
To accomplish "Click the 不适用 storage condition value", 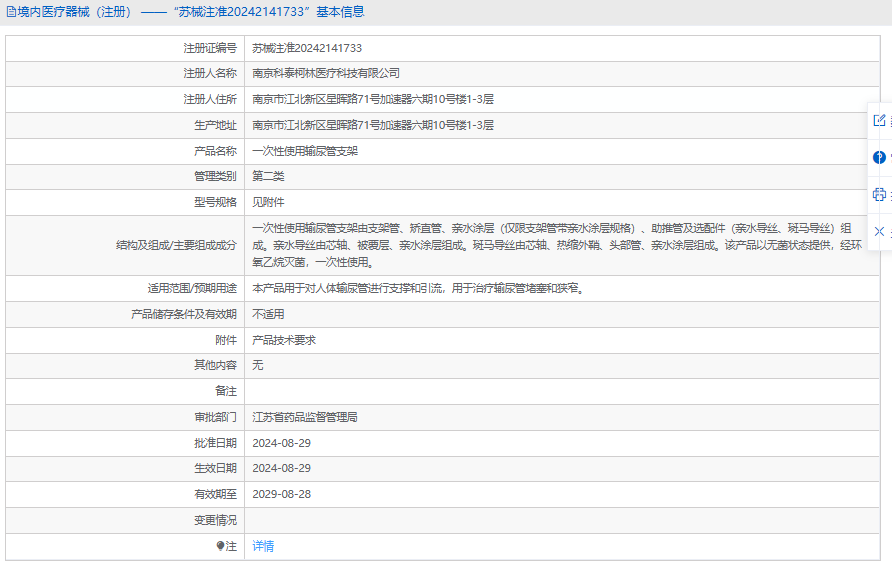I will pos(268,315).
